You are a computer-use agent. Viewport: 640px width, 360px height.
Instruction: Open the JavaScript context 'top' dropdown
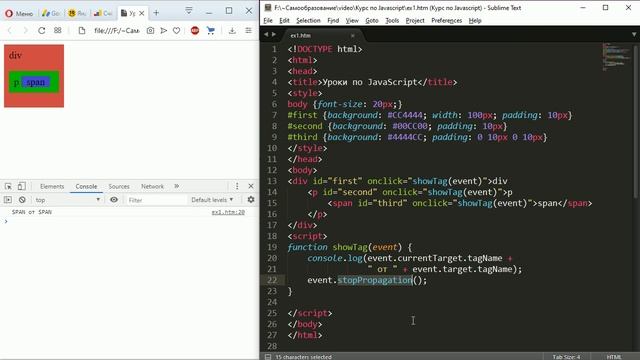pos(68,200)
